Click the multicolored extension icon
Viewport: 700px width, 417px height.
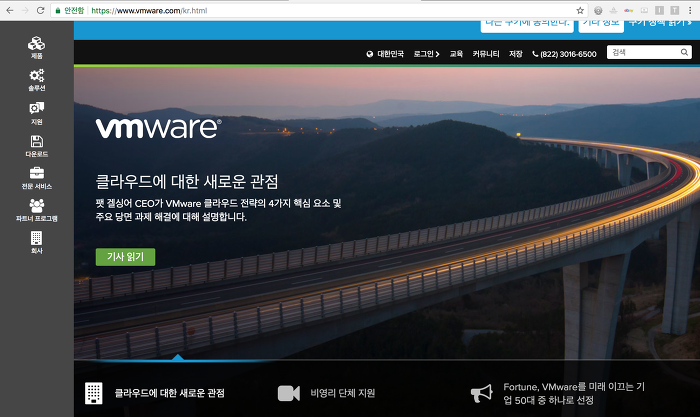click(x=629, y=10)
